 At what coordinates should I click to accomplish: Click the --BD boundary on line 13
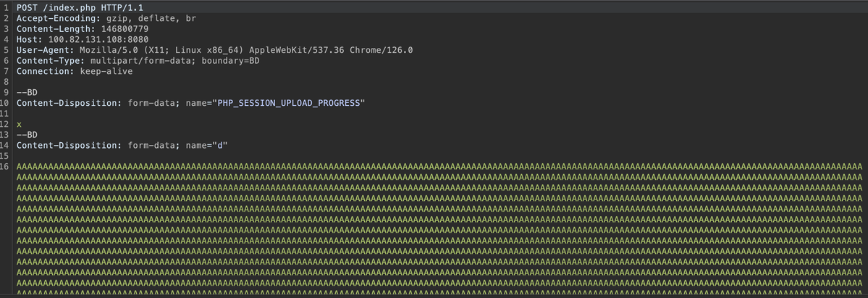[x=27, y=135]
